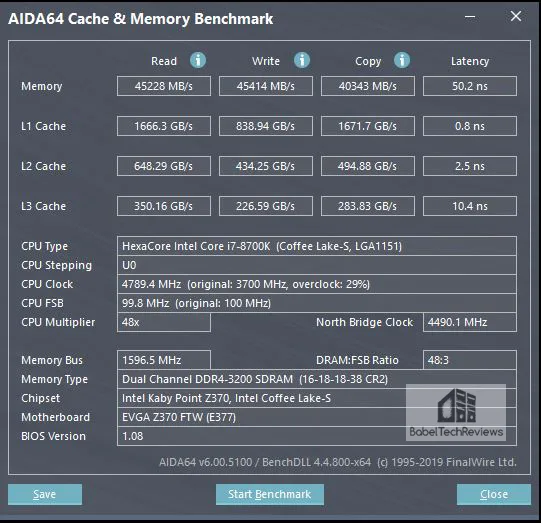
Task: Select the Memory read value 45228 MB/s
Action: pos(164,86)
